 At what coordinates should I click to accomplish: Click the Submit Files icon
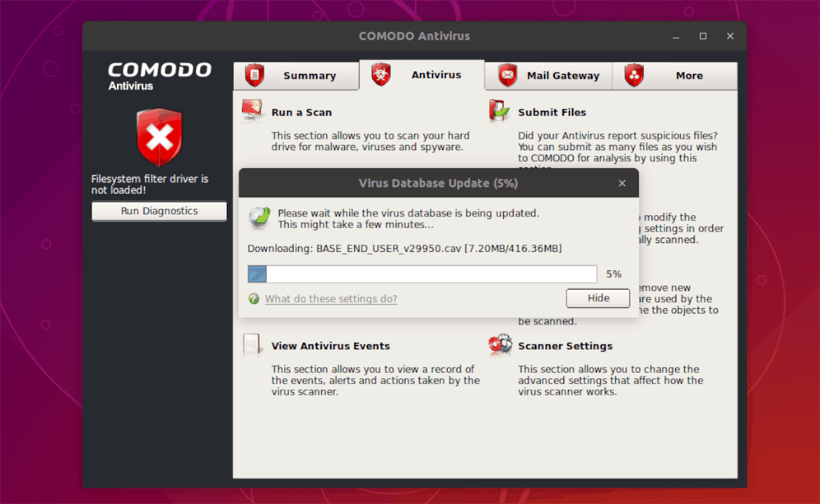coord(498,111)
